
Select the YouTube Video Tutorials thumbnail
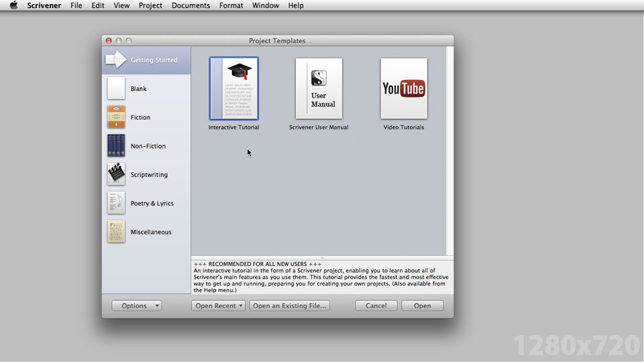tap(404, 88)
